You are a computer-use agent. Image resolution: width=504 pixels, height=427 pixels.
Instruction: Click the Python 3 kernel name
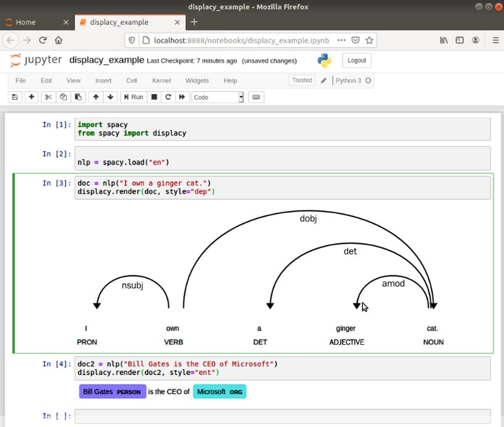(x=348, y=80)
